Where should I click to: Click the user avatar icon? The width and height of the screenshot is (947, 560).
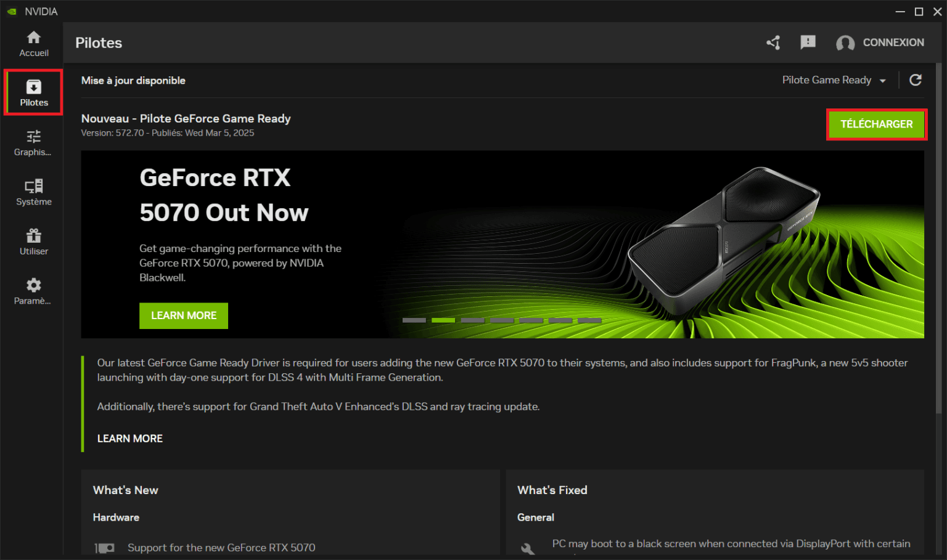pos(845,43)
